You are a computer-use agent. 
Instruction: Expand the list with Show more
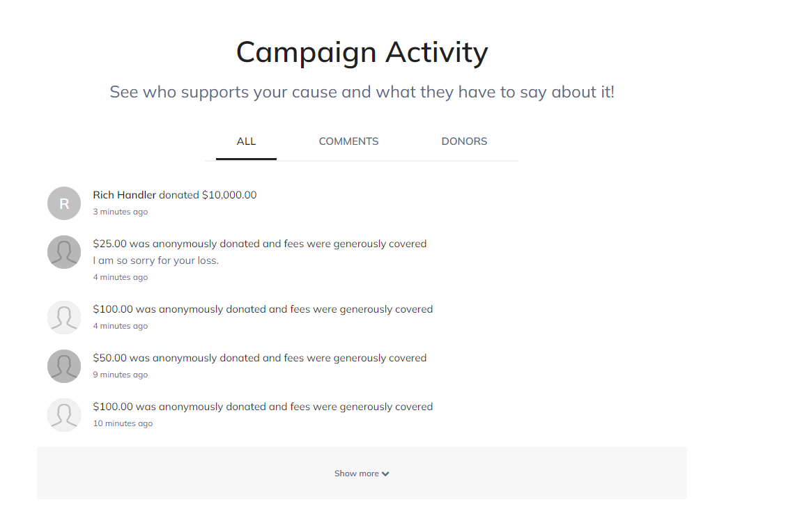coord(356,474)
